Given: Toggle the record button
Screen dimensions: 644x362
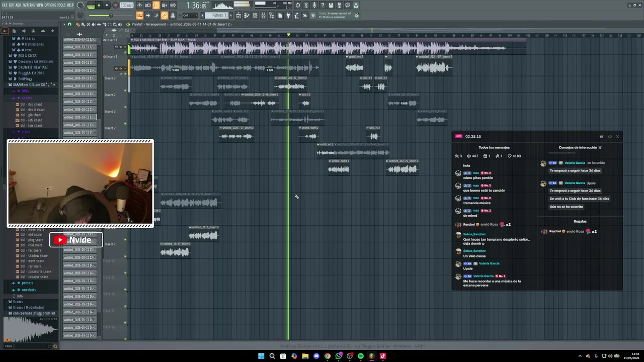Looking at the screenshot, I should click(115, 5).
